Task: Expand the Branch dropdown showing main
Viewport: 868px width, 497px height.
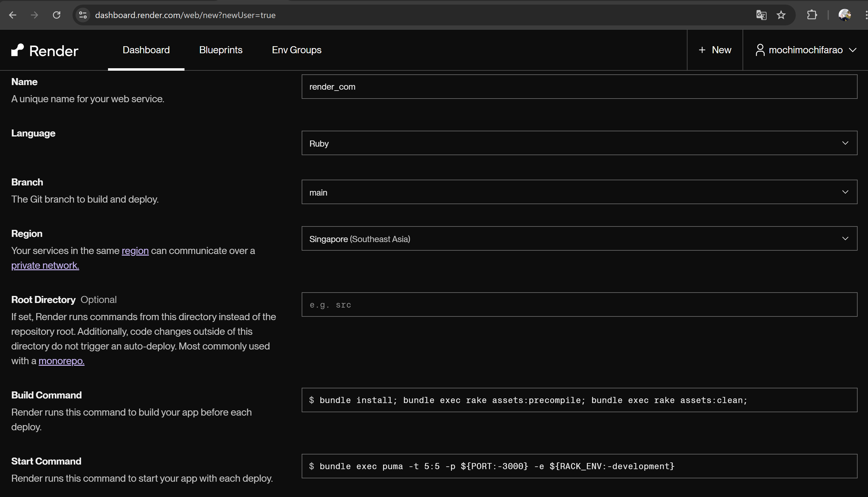Action: point(845,192)
